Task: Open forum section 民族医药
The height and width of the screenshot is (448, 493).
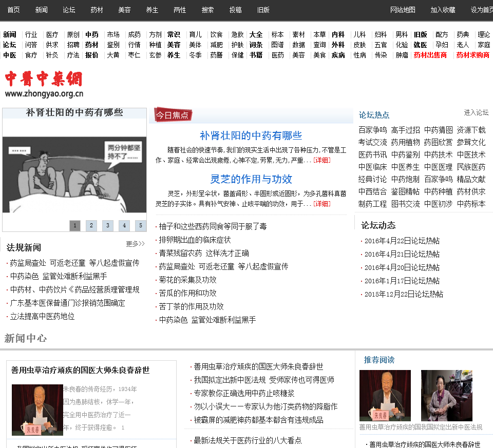Action: pyautogui.click(x=471, y=167)
